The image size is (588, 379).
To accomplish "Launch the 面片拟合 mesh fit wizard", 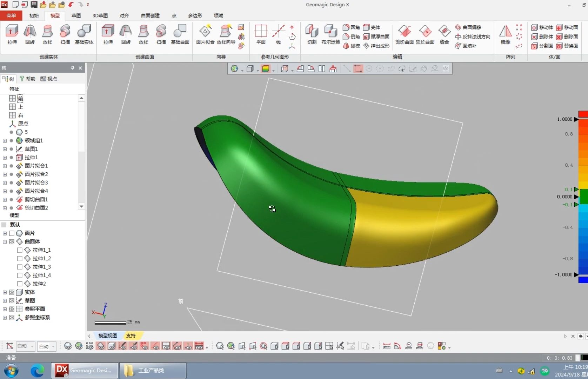I will [205, 34].
